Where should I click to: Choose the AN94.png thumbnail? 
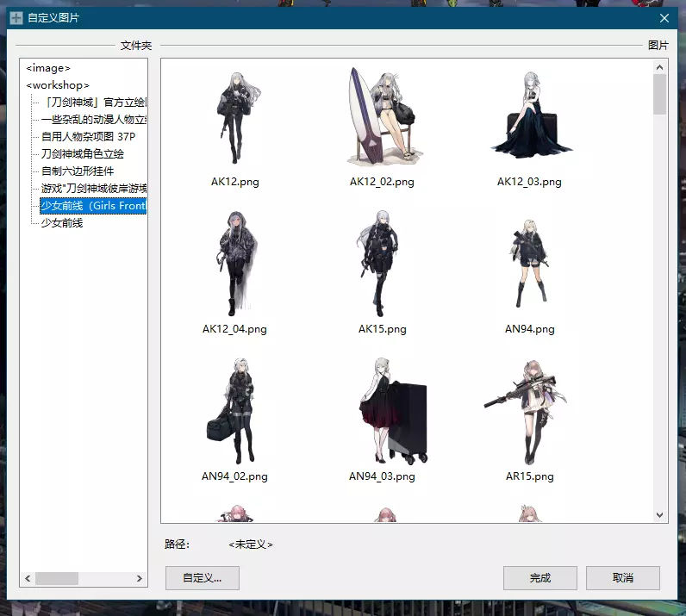click(530, 264)
